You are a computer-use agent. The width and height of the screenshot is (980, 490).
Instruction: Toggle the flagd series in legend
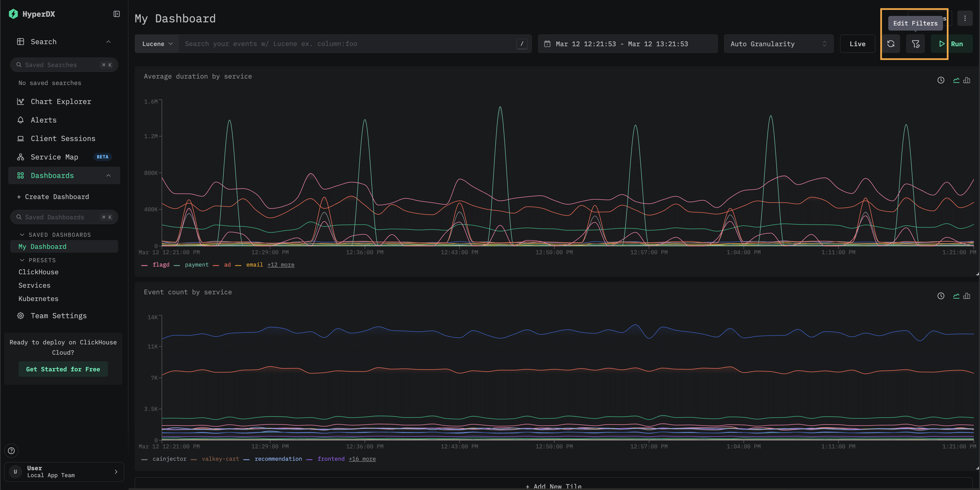tap(161, 265)
